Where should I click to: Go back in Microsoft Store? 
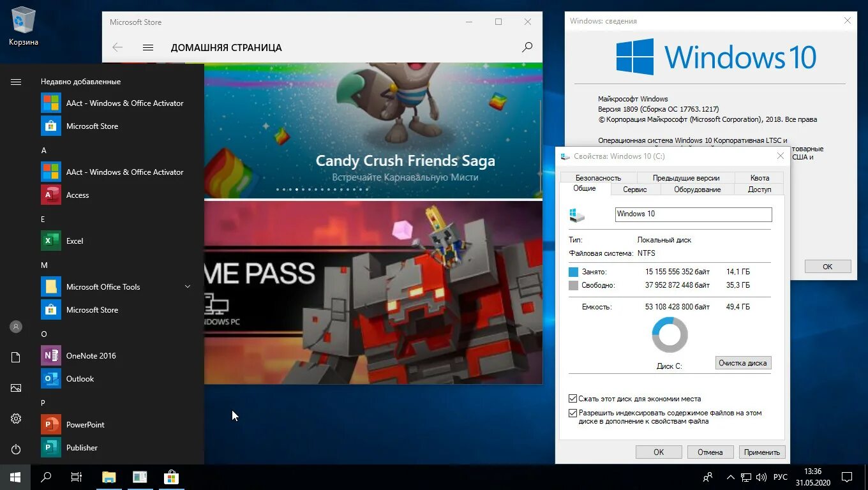[x=117, y=47]
